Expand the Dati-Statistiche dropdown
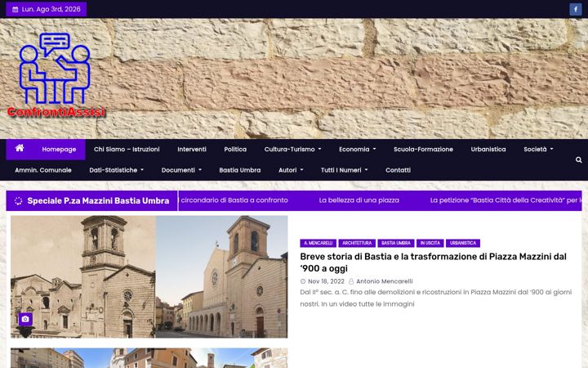The width and height of the screenshot is (588, 368). tap(116, 170)
